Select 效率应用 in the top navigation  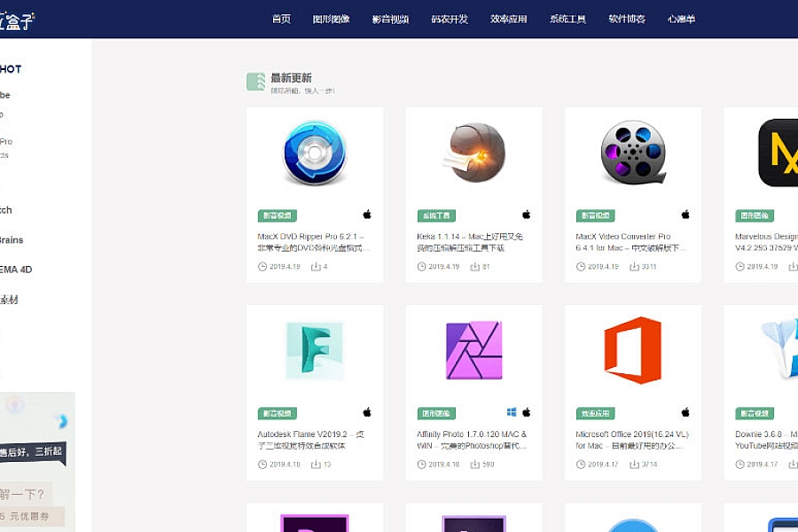coord(508,19)
